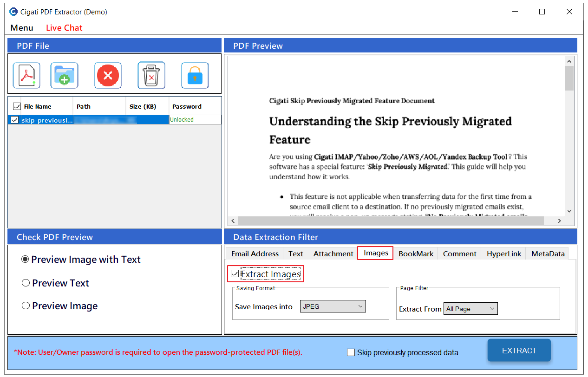Click the preview scroll right arrow

coord(559,221)
